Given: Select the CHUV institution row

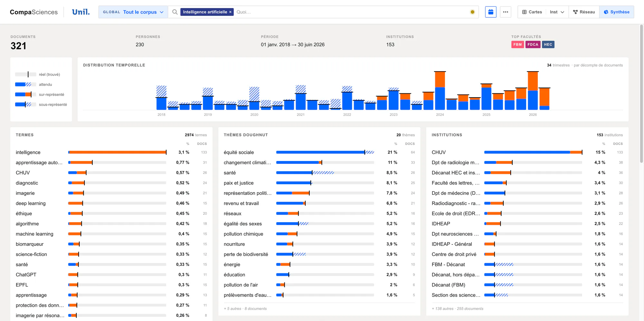Looking at the screenshot, I should 527,152.
